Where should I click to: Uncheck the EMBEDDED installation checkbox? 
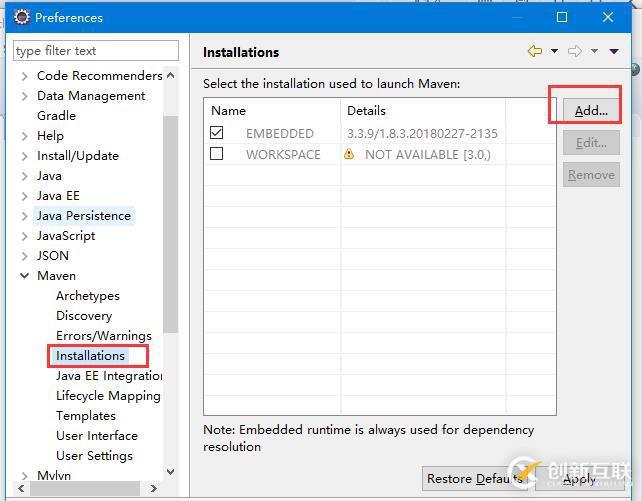point(216,132)
